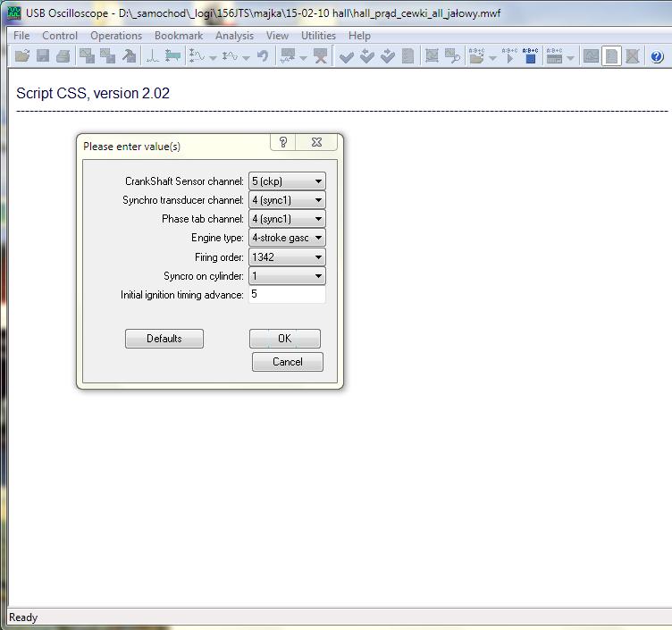
Task: Click the print icon in toolbar
Action: [x=63, y=56]
